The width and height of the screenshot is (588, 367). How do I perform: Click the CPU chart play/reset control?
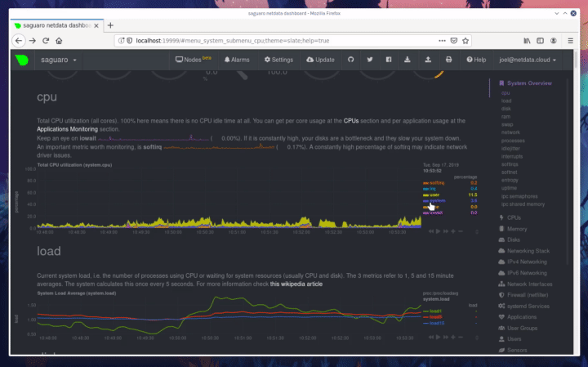pyautogui.click(x=438, y=231)
